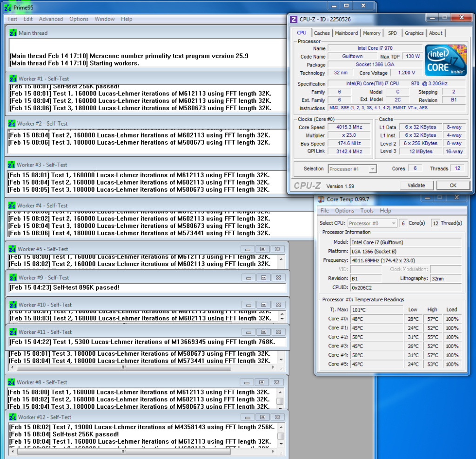Viewport: 476px width, 459px height.
Task: Click the Worker #10 scroll-down arrow
Action: tap(282, 319)
